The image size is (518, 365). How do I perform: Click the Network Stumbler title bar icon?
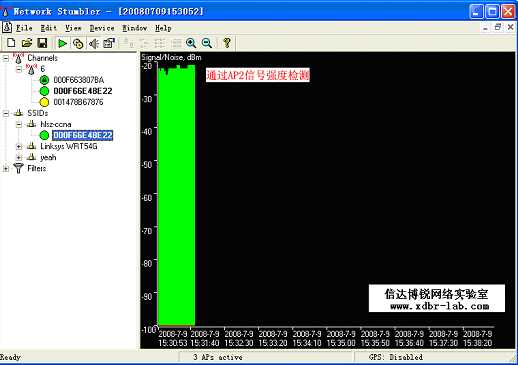coord(5,12)
